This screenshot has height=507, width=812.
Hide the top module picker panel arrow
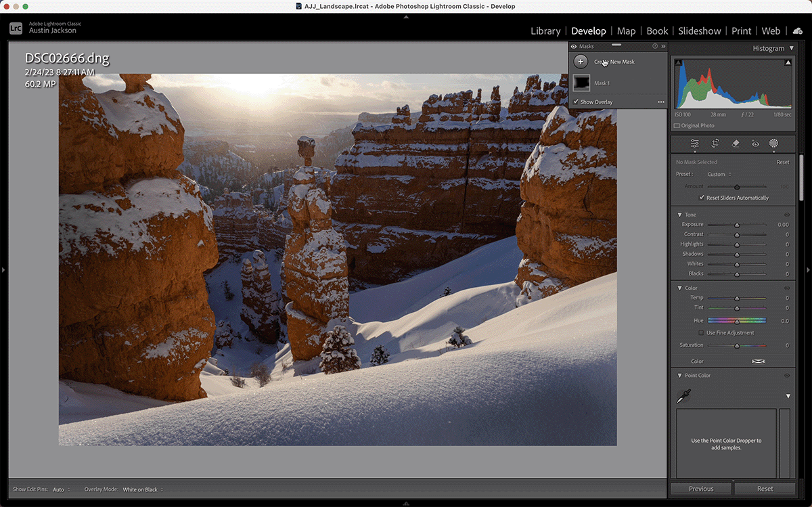click(406, 16)
